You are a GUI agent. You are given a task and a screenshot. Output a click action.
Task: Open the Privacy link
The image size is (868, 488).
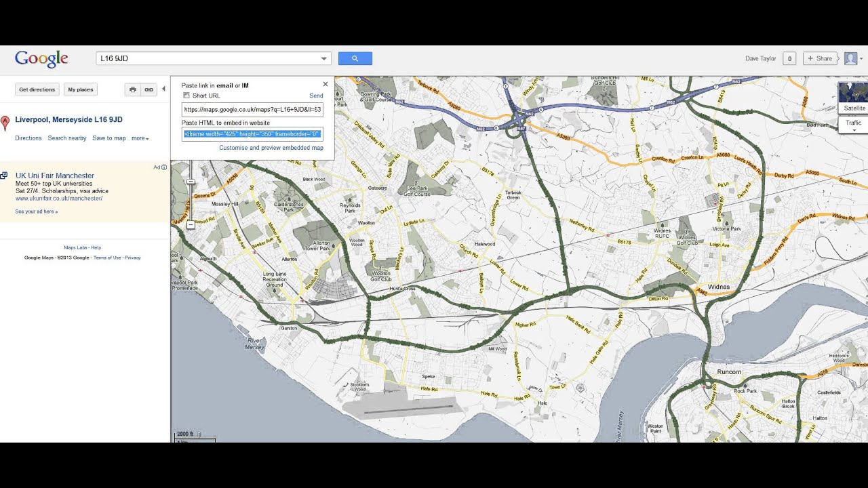pos(133,258)
